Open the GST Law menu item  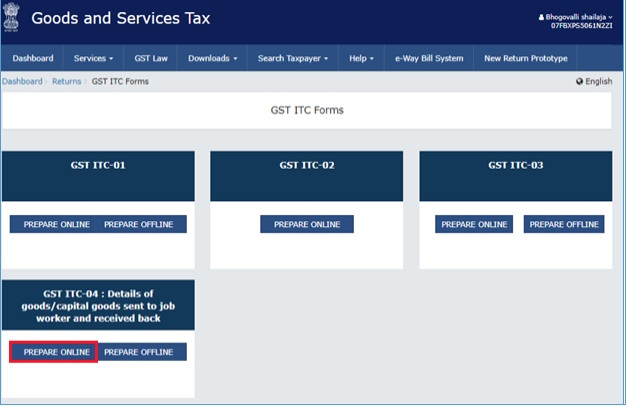click(x=151, y=58)
